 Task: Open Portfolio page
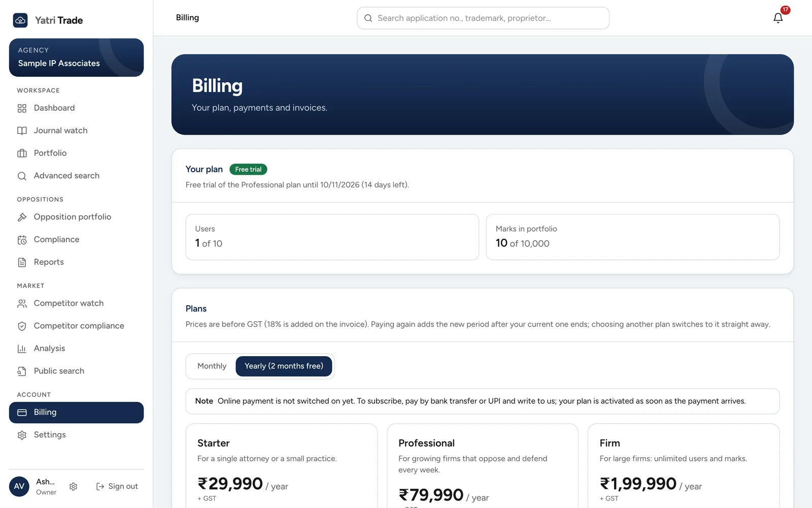[76, 153]
